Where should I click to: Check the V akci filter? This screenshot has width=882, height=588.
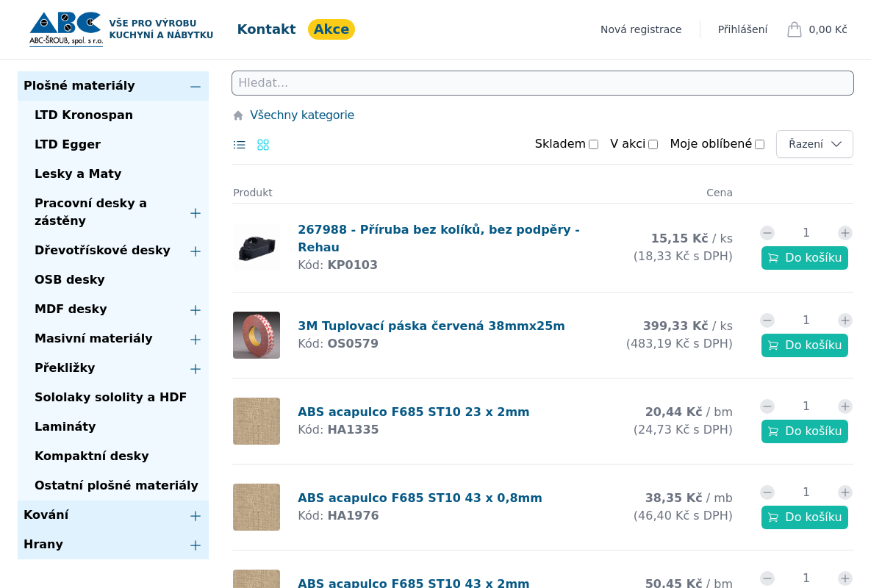tap(653, 145)
